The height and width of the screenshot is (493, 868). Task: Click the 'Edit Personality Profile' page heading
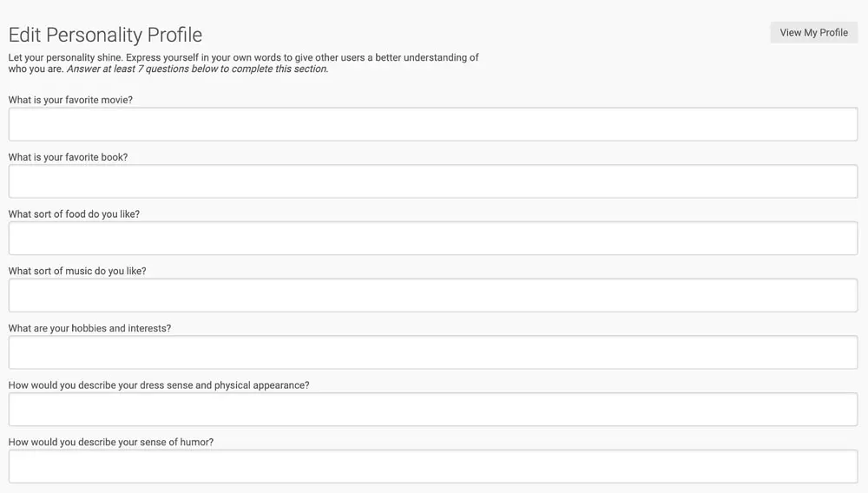(105, 36)
